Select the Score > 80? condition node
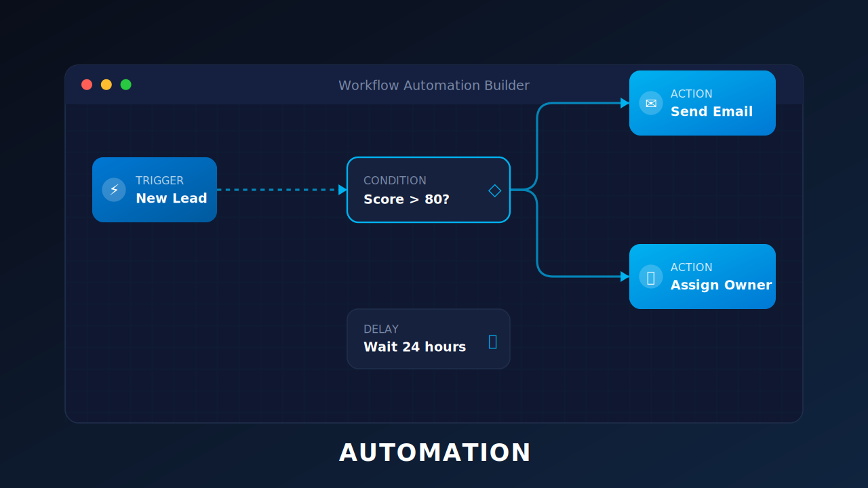The image size is (868, 488). point(429,190)
